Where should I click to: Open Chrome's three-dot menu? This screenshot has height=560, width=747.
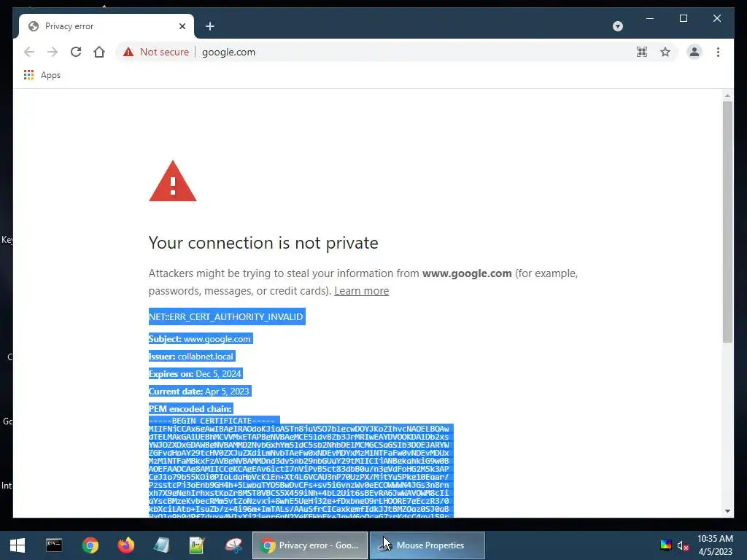coord(718,52)
